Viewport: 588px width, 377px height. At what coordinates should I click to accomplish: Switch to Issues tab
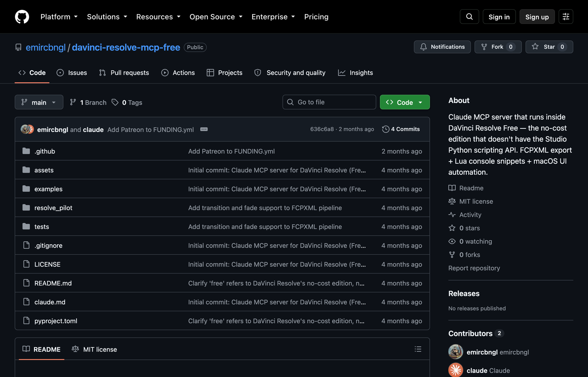[72, 73]
